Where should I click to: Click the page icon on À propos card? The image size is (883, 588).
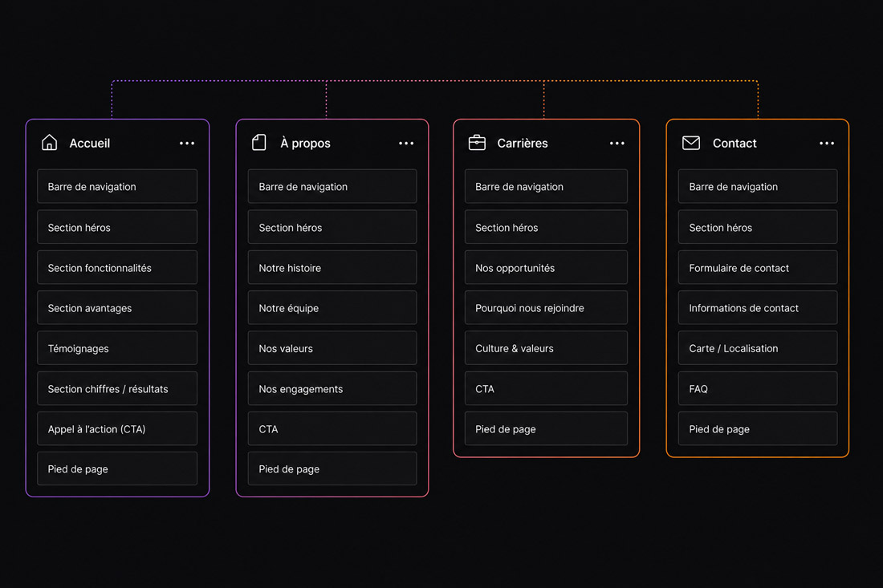tap(259, 142)
